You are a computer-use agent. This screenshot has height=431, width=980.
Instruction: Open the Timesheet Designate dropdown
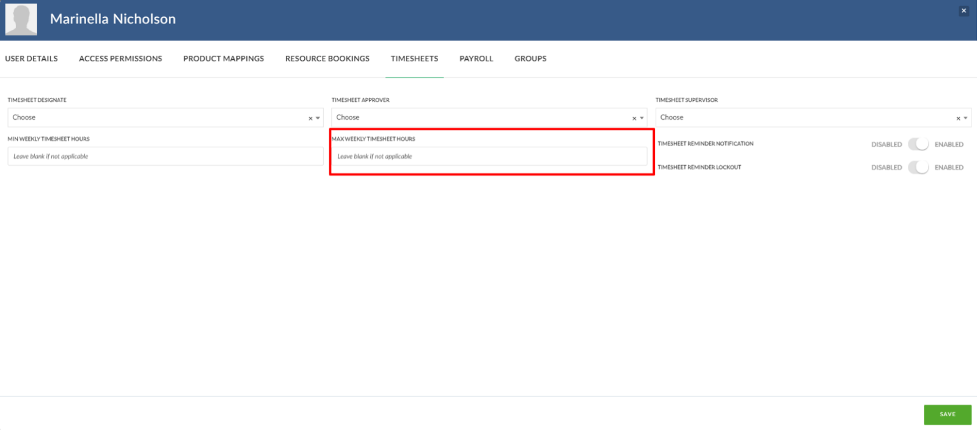[x=165, y=117]
